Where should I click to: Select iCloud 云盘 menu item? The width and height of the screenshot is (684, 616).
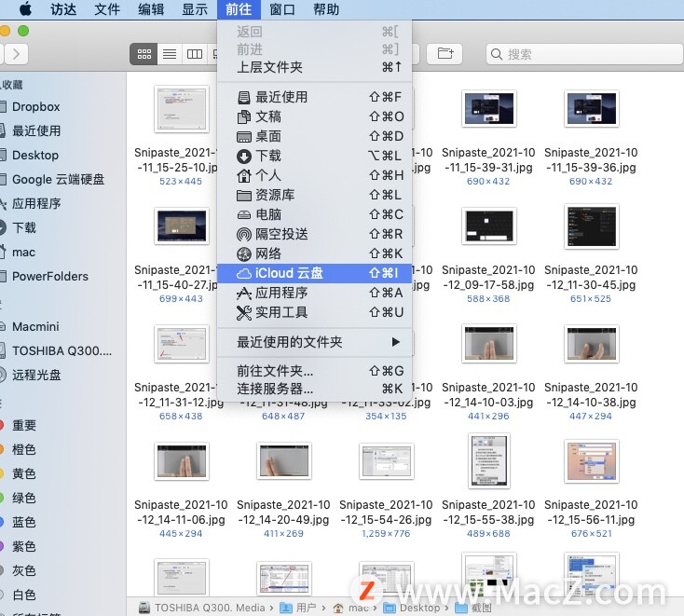click(x=315, y=274)
